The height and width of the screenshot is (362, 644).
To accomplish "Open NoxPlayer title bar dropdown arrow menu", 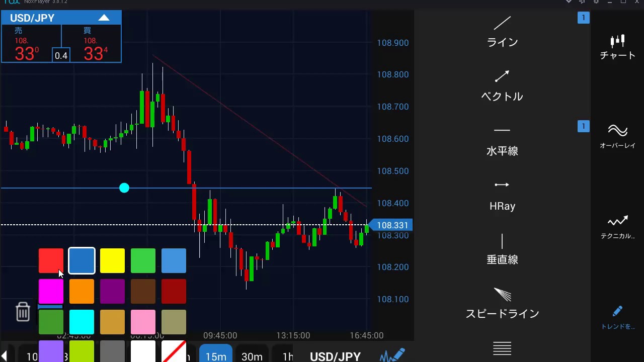I will tap(569, 2).
